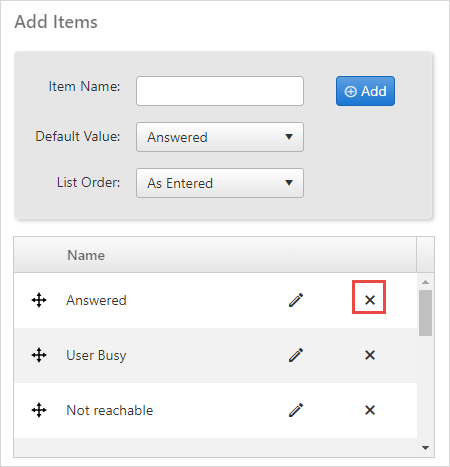Edit the User Busy item
This screenshot has height=467, width=450.
coord(296,355)
